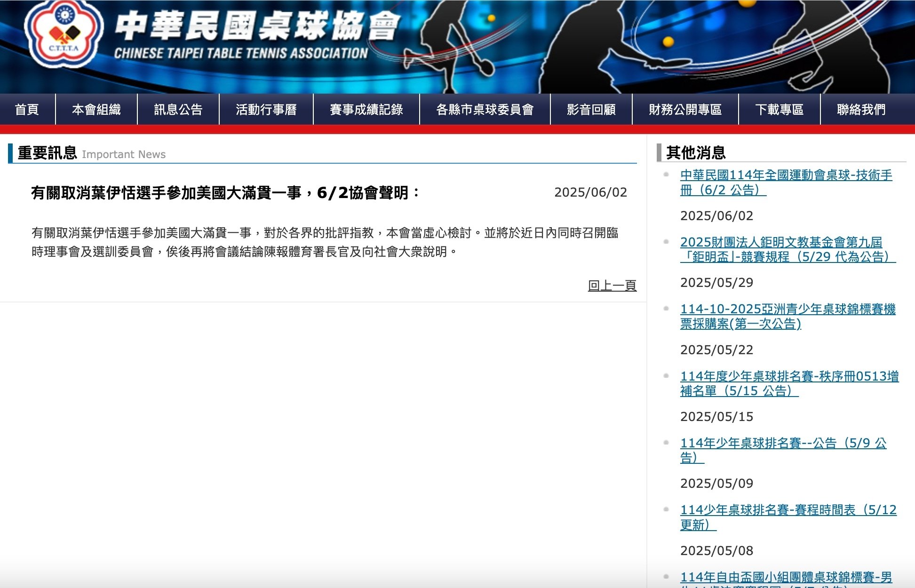
Task: Click the article date 2025/06/02
Action: tap(591, 192)
